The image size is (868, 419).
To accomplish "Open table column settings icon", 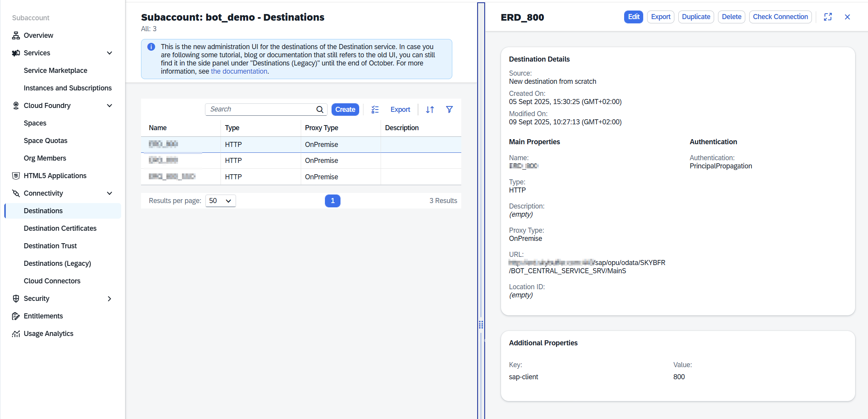I will pos(375,110).
